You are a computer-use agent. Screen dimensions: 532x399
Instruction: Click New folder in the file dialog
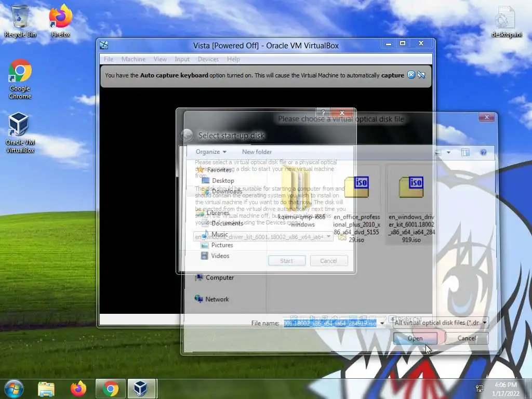pos(257,152)
